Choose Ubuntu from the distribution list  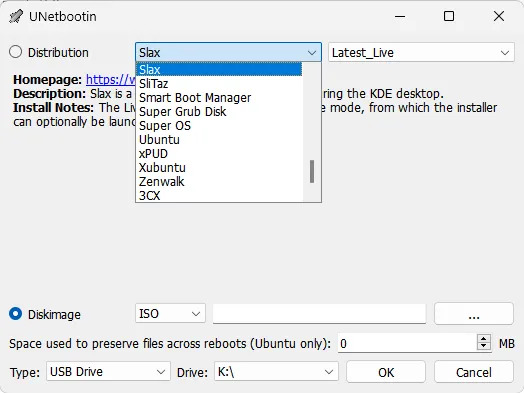(219, 140)
